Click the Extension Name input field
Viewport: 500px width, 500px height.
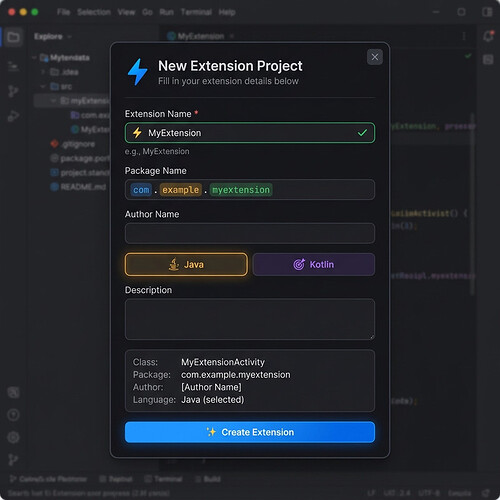click(x=250, y=133)
